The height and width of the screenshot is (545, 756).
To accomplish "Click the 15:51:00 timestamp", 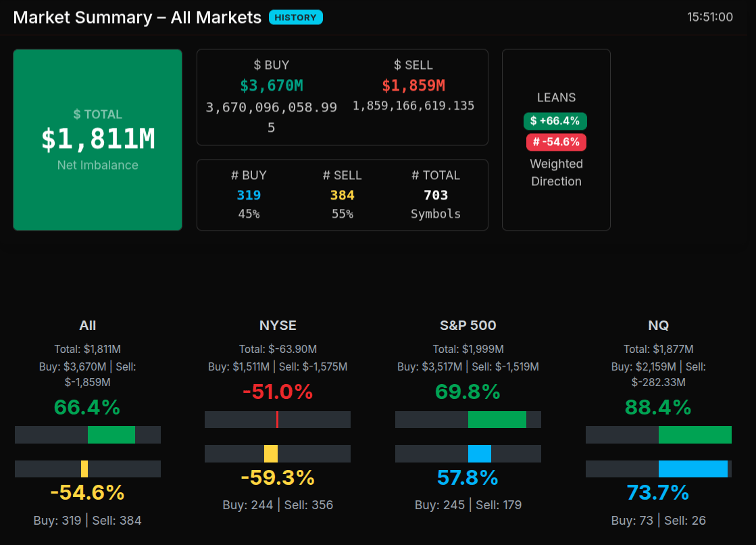I will pos(710,18).
